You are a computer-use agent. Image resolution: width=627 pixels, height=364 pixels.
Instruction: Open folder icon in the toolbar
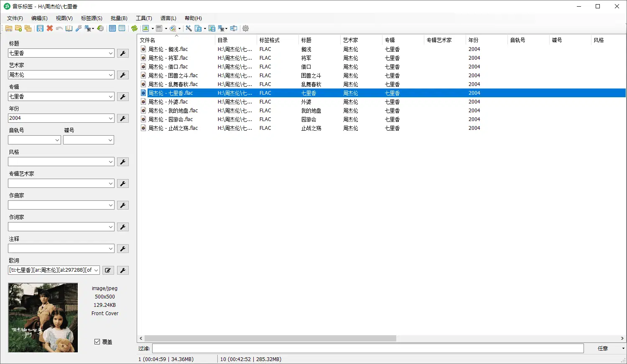click(x=8, y=28)
